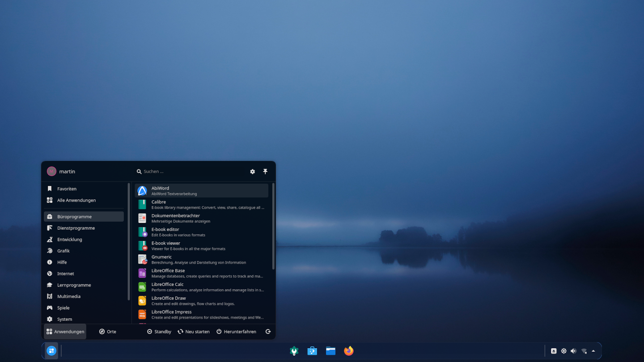Start LibreOffice Calc
The image size is (644, 362).
(201, 287)
